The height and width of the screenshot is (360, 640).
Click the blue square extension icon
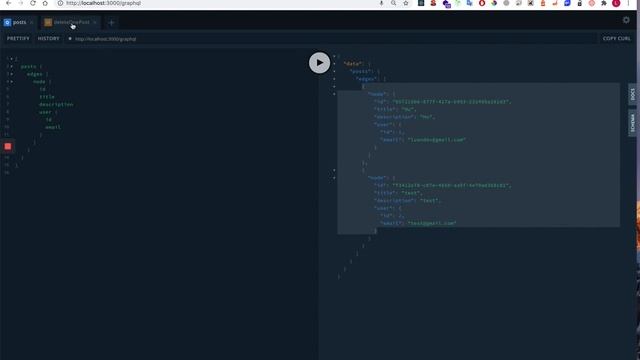coord(567,3)
